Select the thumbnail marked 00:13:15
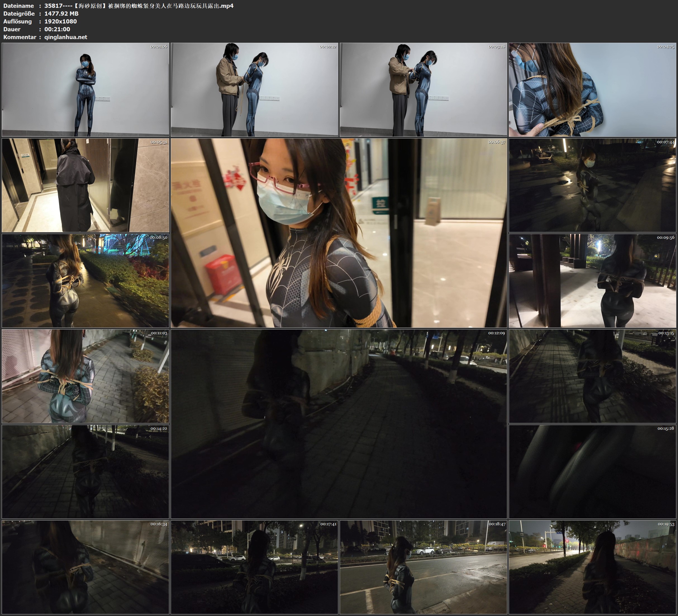Screen dimensions: 678x616 pyautogui.click(x=592, y=376)
